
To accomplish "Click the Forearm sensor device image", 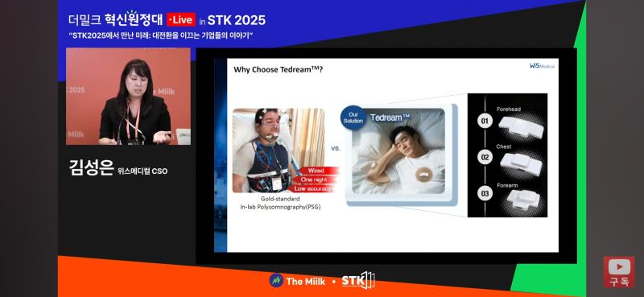I will 522,200.
